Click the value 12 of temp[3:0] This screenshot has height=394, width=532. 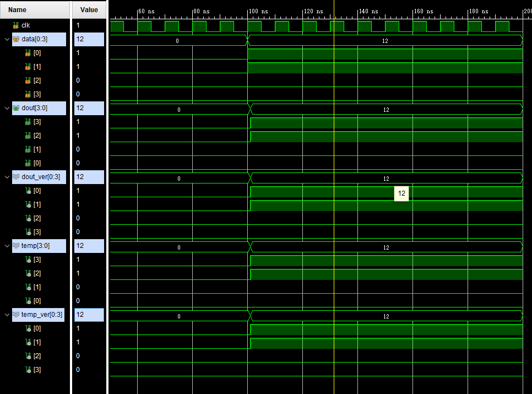pos(89,246)
